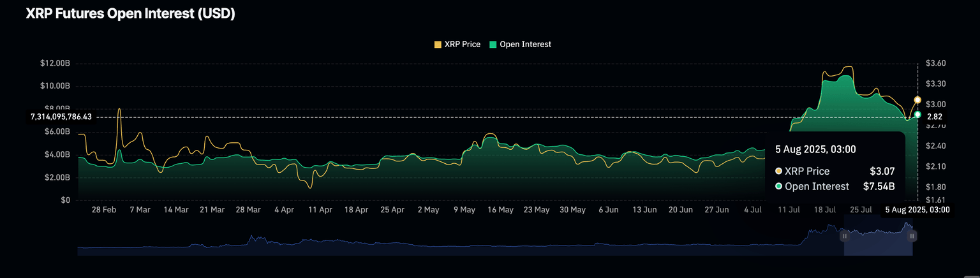Click the highlighted range in the navigator
The height and width of the screenshot is (278, 980).
tap(878, 236)
